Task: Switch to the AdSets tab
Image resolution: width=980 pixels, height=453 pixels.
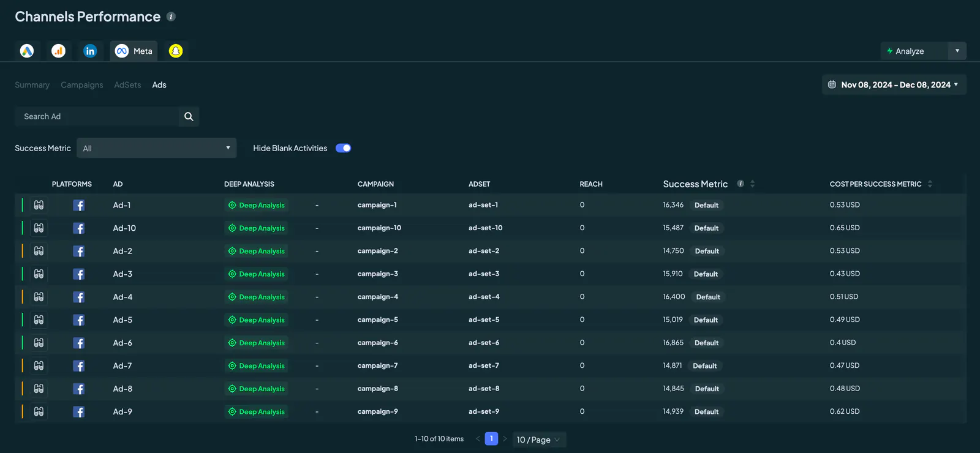Action: (x=127, y=84)
